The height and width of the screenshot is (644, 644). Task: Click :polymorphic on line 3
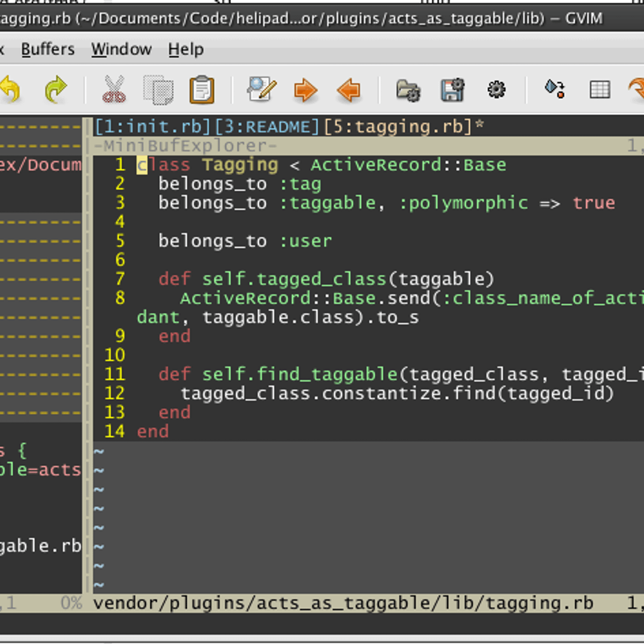464,203
